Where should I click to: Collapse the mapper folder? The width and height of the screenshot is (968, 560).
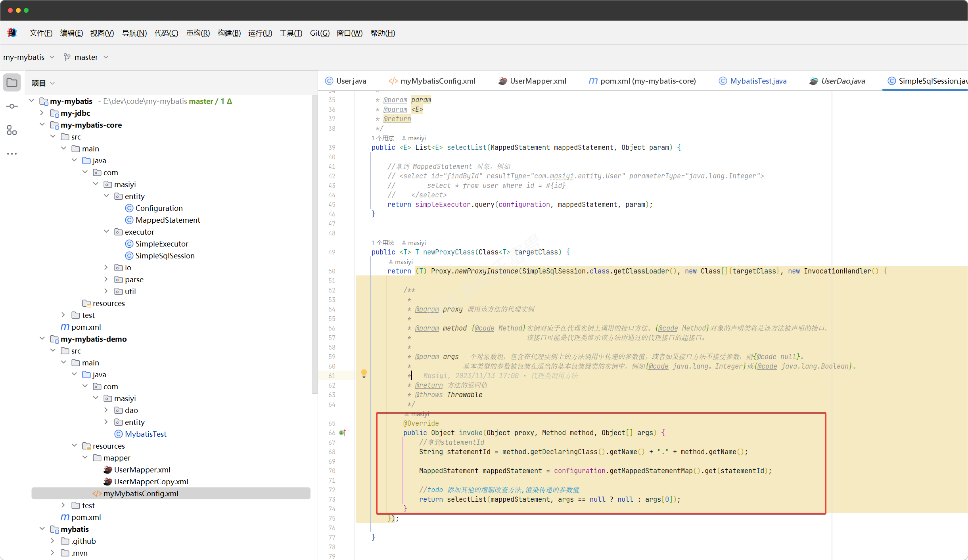click(x=85, y=457)
